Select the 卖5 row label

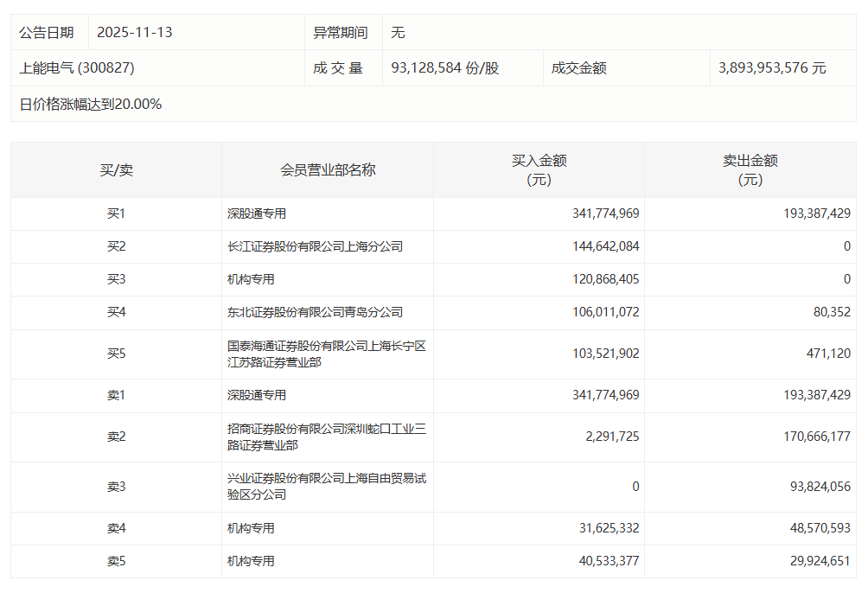[x=116, y=561]
